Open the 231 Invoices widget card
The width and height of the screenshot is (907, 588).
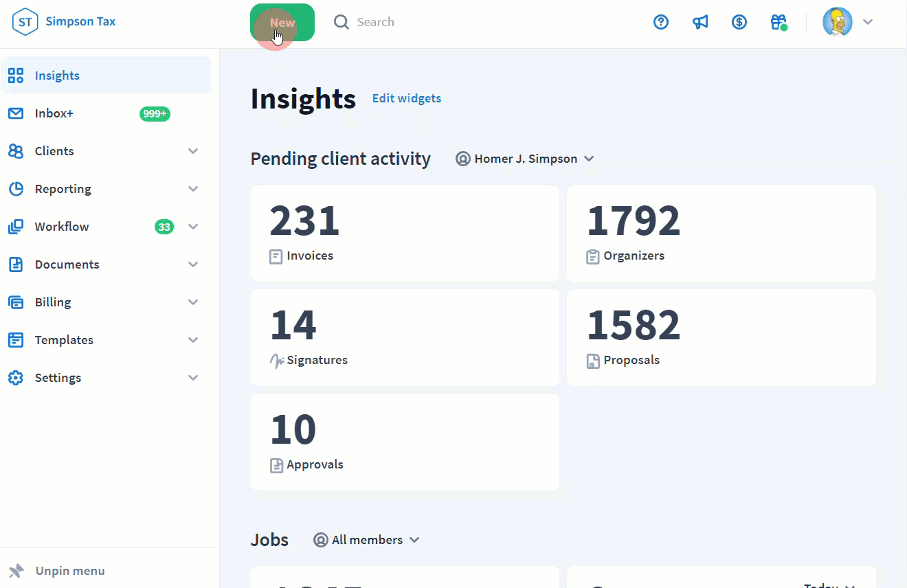[x=404, y=233]
